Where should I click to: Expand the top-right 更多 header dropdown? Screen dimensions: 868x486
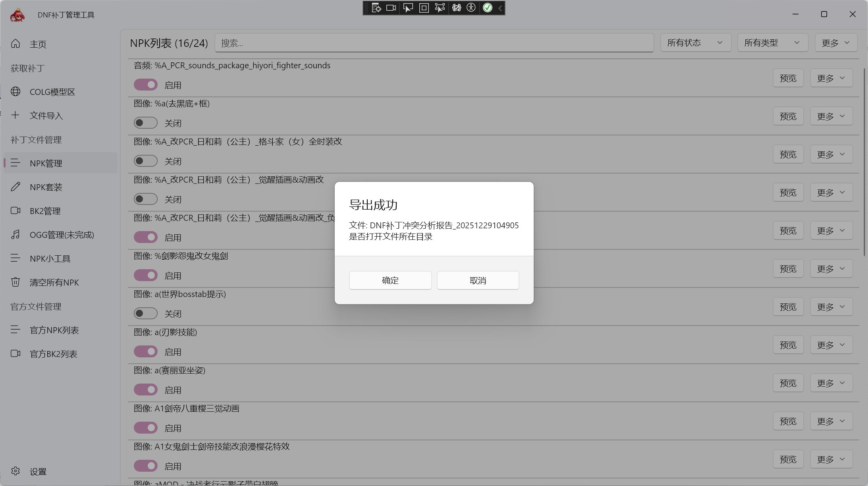point(836,42)
